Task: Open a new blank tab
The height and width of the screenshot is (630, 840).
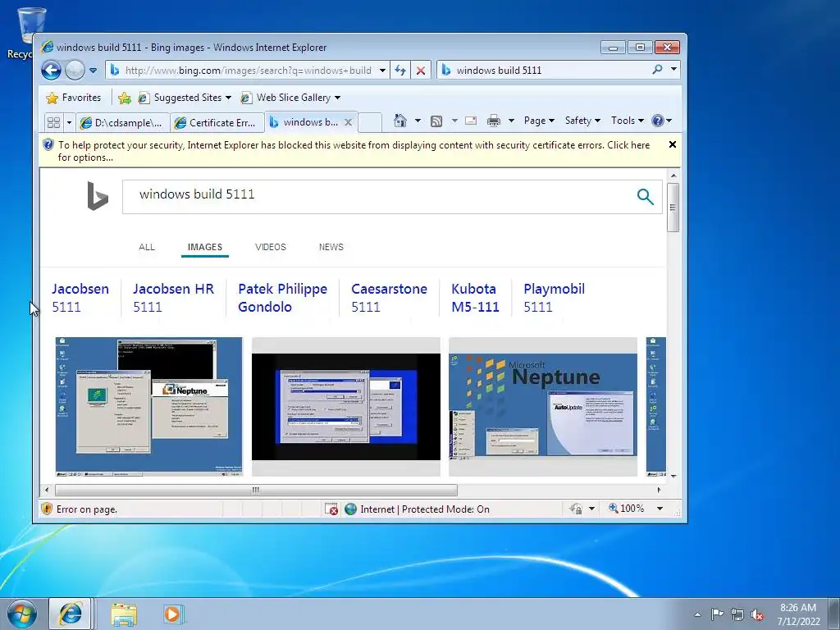Action: (370, 123)
